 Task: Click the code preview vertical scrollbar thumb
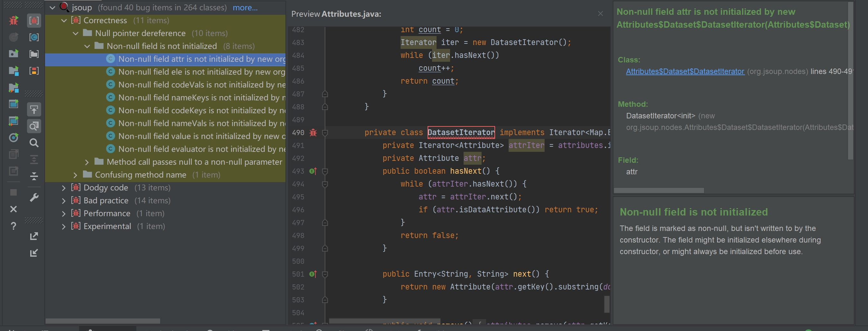click(607, 304)
